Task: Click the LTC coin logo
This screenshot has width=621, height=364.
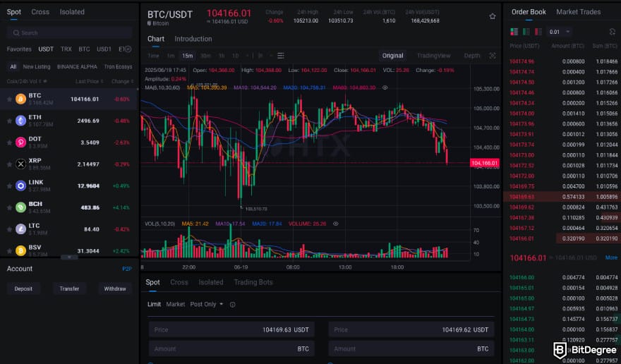Action: [x=20, y=229]
